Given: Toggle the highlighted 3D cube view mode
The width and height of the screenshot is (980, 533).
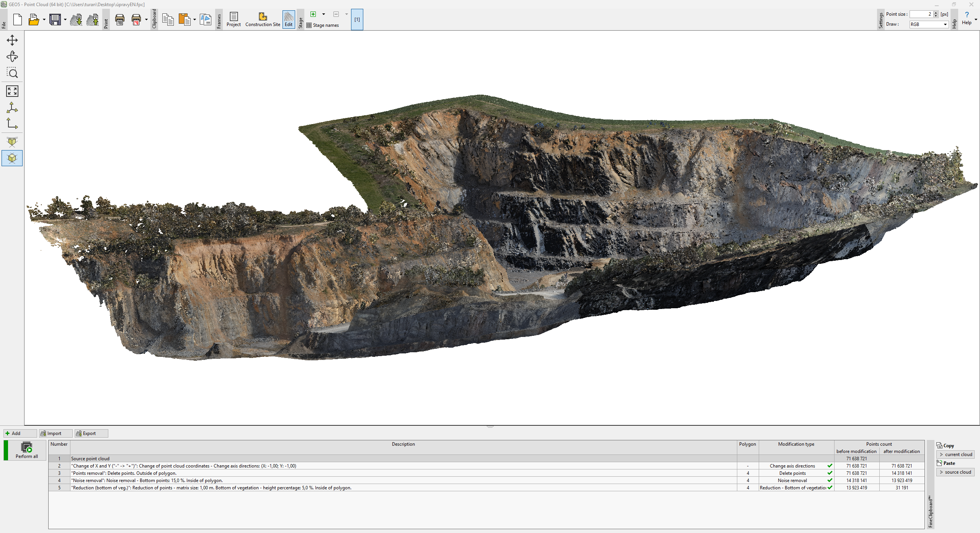Looking at the screenshot, I should point(12,158).
